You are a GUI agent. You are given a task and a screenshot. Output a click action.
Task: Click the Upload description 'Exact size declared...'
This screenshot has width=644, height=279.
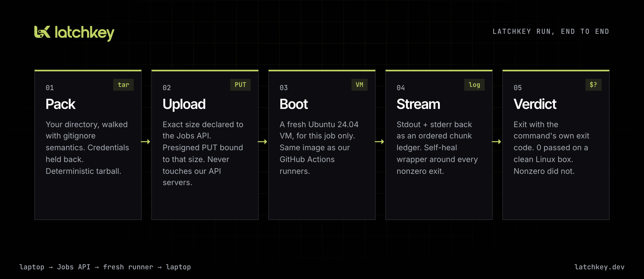tap(203, 153)
